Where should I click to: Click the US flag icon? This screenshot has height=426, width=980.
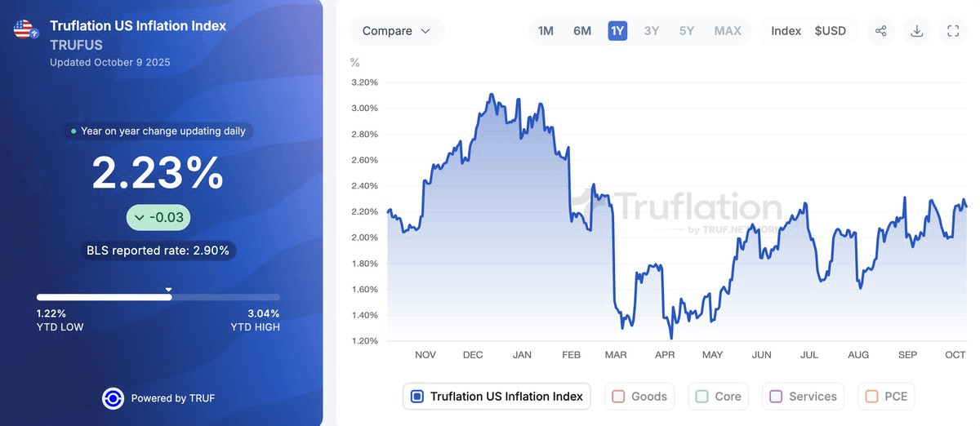tap(23, 29)
